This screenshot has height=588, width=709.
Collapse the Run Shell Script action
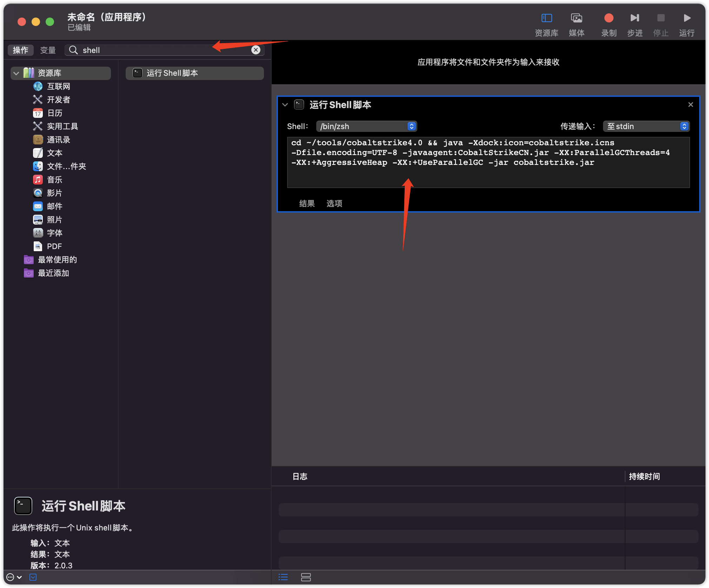point(285,105)
